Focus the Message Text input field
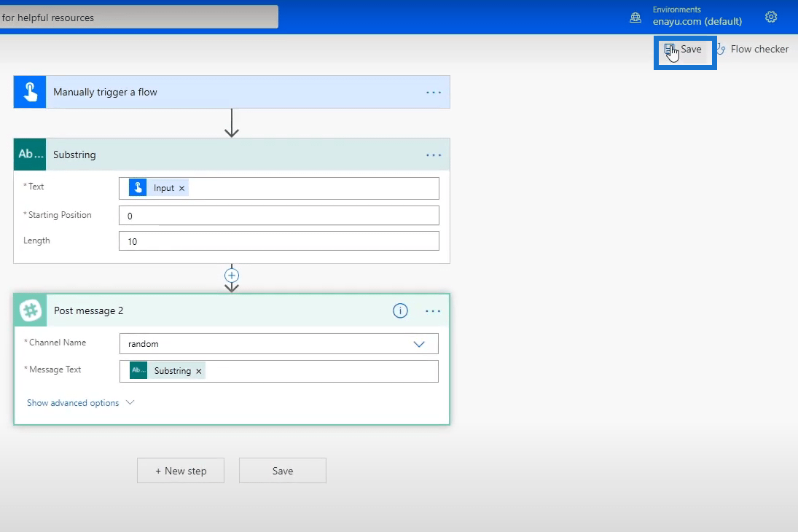Image resolution: width=798 pixels, height=532 pixels. (279, 371)
